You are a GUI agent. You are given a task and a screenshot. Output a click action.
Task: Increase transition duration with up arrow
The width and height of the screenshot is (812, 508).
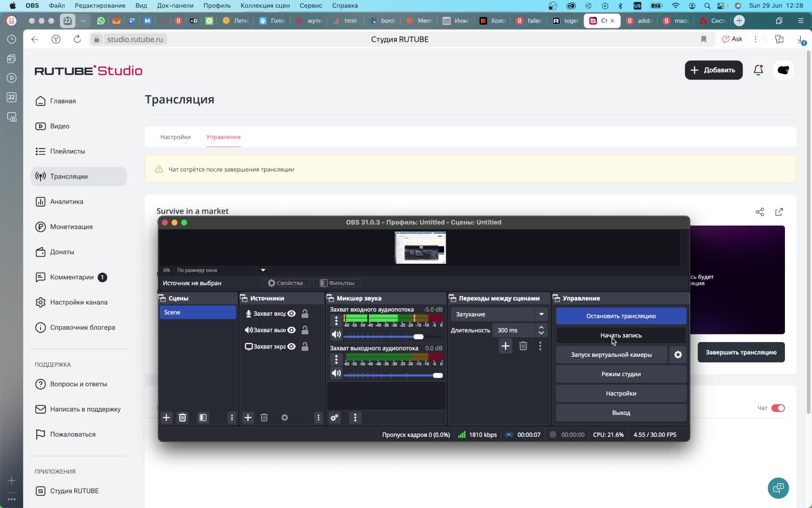tap(541, 327)
